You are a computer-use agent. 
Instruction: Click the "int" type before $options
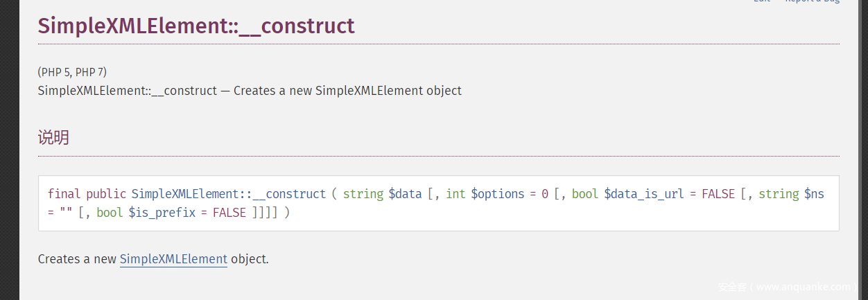tap(455, 194)
